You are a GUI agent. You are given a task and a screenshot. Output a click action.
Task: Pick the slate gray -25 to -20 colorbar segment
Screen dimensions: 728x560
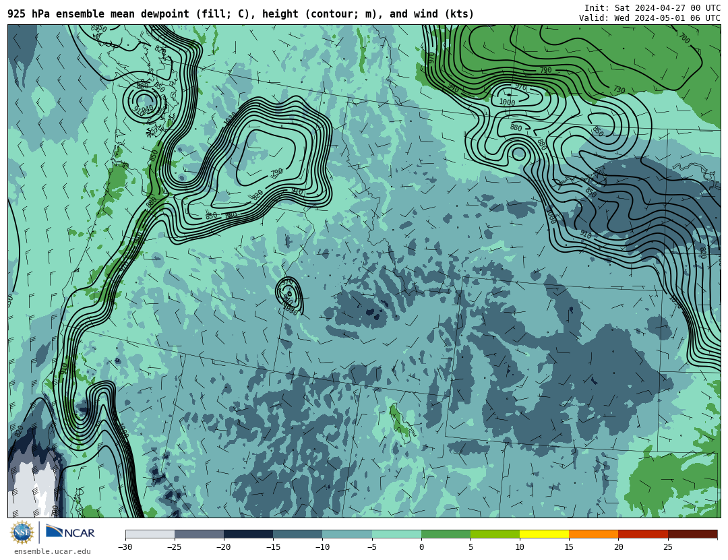coord(199,534)
